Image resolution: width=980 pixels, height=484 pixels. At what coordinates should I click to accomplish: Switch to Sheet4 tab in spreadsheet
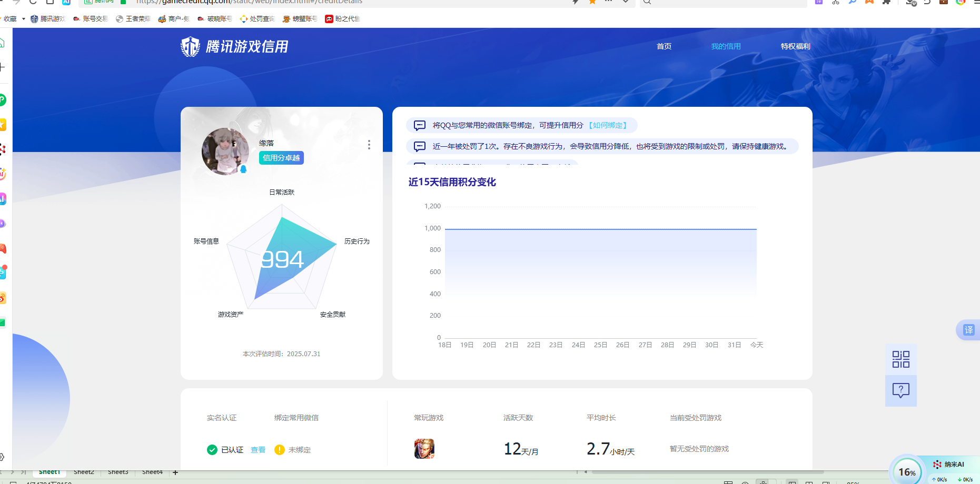coord(152,472)
